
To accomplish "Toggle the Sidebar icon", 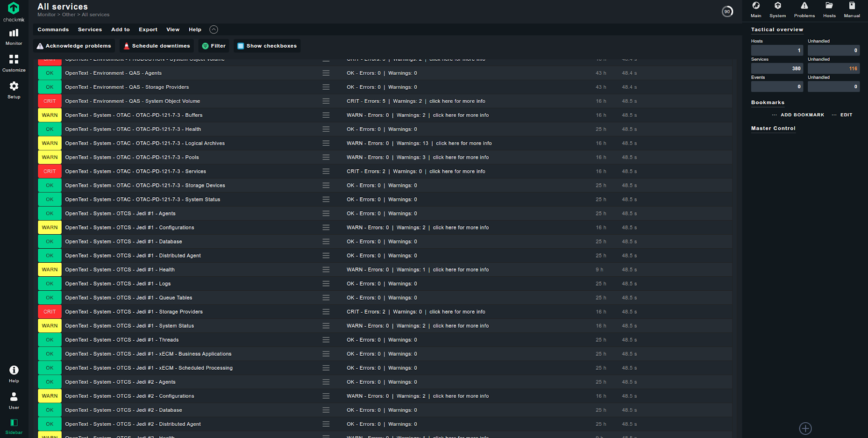I will tap(14, 426).
